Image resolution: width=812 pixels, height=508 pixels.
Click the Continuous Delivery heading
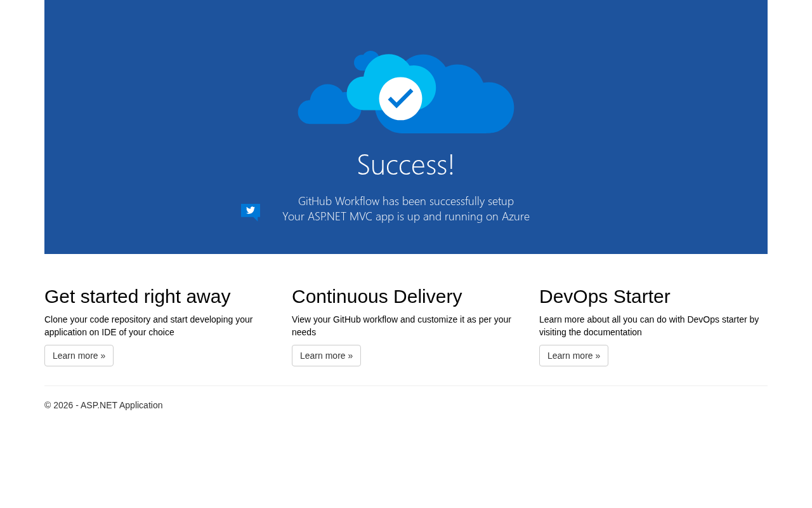click(x=377, y=297)
